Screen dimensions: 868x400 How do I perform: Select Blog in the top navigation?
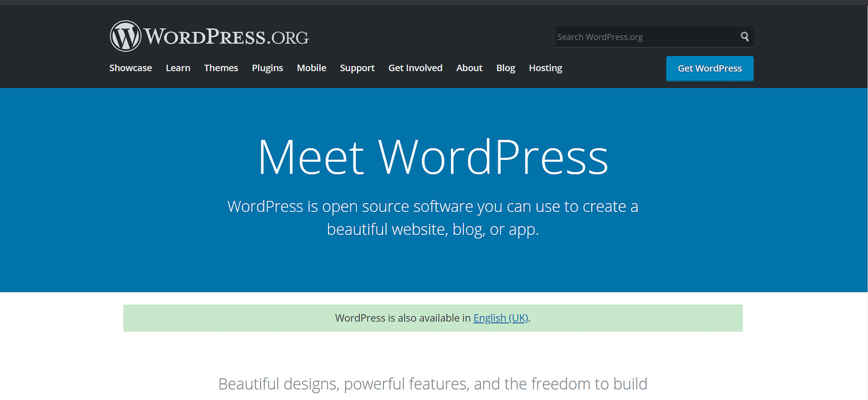click(505, 68)
